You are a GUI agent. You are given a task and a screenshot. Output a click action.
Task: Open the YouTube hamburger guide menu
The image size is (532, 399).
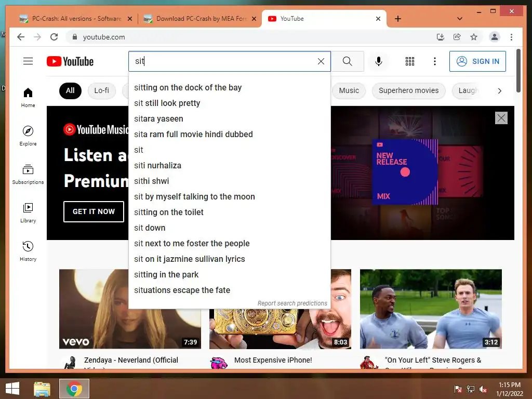28,61
